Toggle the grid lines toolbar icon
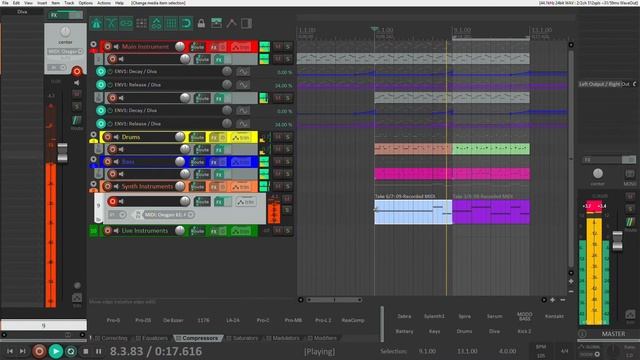Image resolution: width=640 pixels, height=360 pixels. [x=171, y=23]
